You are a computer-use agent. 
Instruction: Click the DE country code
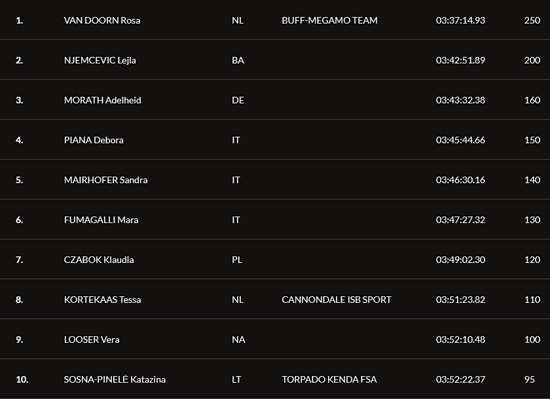pos(238,100)
